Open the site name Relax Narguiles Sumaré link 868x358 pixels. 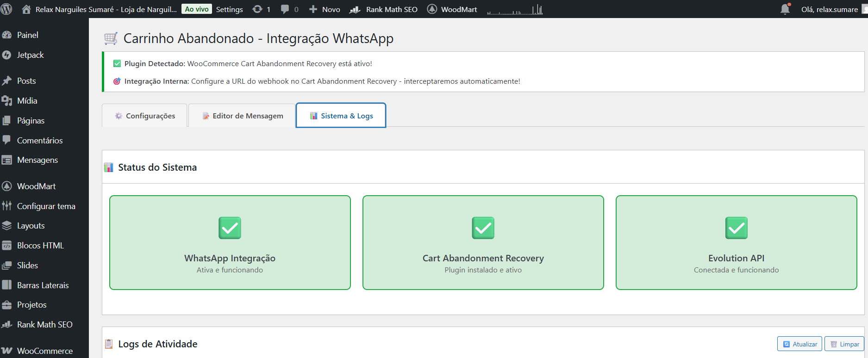pyautogui.click(x=106, y=9)
